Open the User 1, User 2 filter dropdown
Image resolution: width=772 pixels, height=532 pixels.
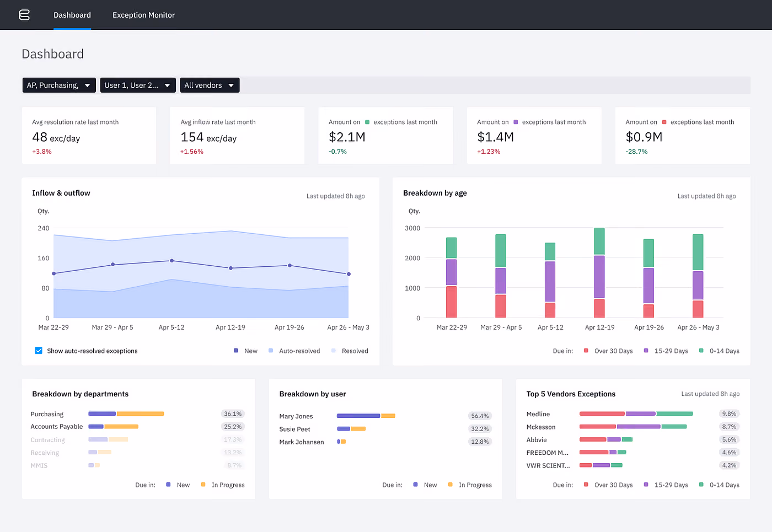tap(138, 85)
